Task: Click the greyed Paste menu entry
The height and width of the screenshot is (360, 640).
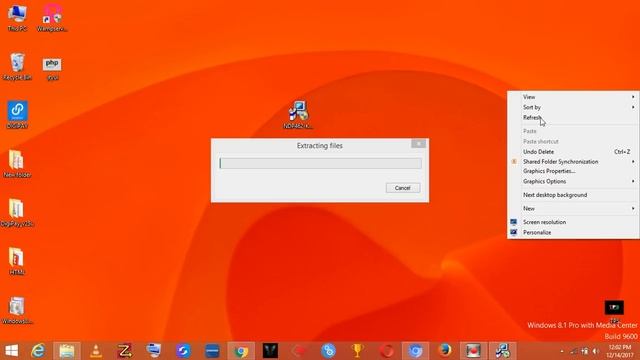Action: click(x=573, y=131)
